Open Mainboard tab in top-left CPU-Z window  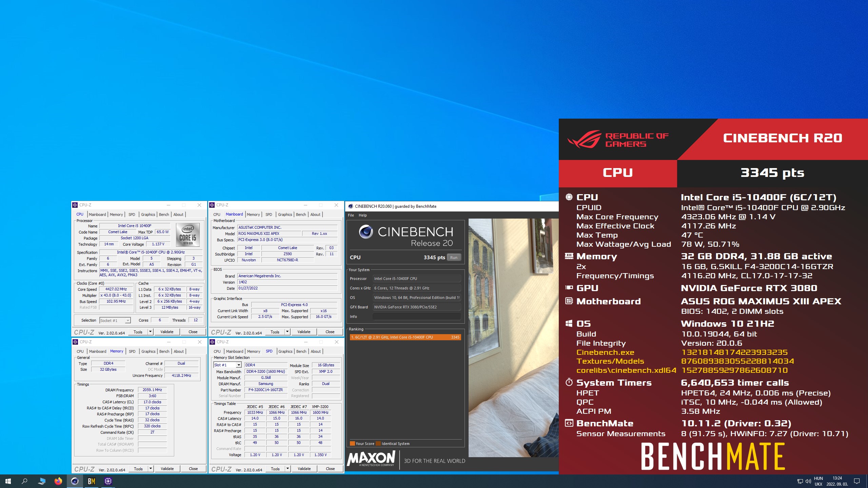(97, 215)
